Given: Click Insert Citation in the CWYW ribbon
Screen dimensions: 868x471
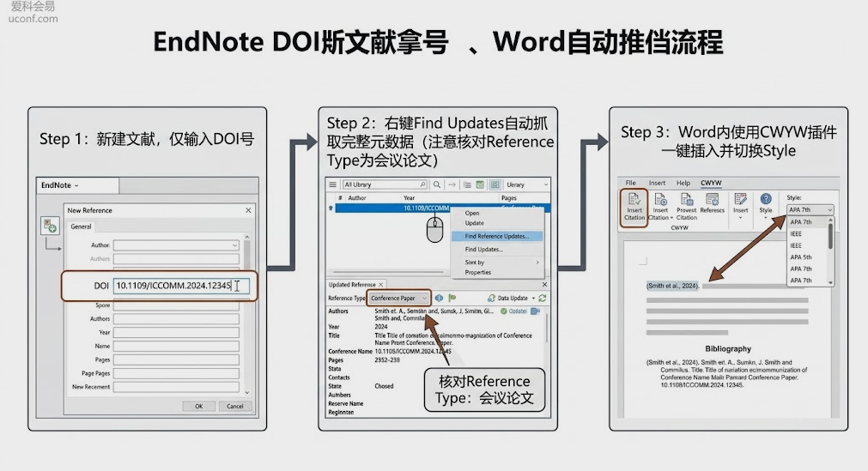Looking at the screenshot, I should tap(634, 207).
